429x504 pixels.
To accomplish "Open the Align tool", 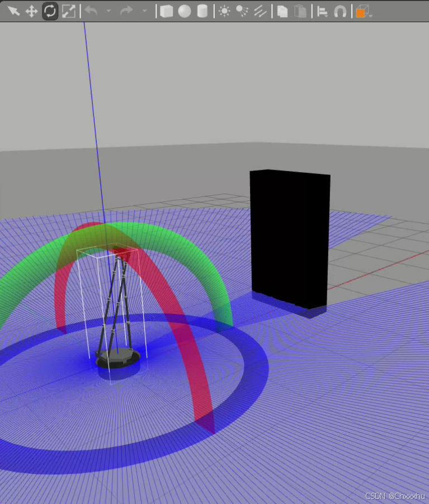I will [322, 12].
